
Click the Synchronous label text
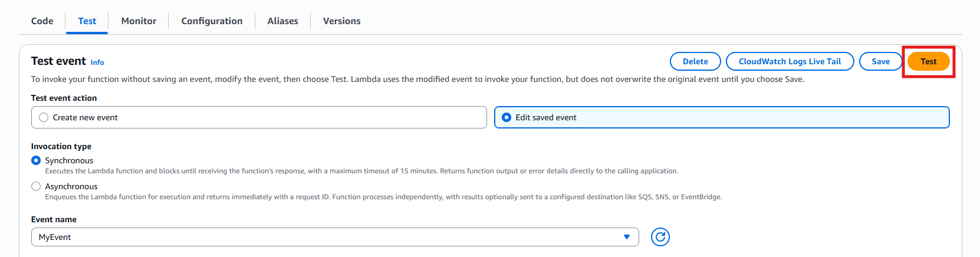[x=69, y=160]
